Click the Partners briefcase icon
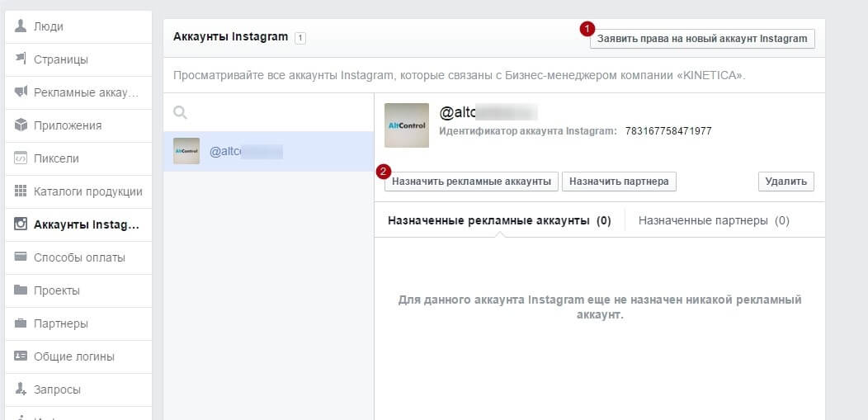The height and width of the screenshot is (420, 868). point(21,323)
